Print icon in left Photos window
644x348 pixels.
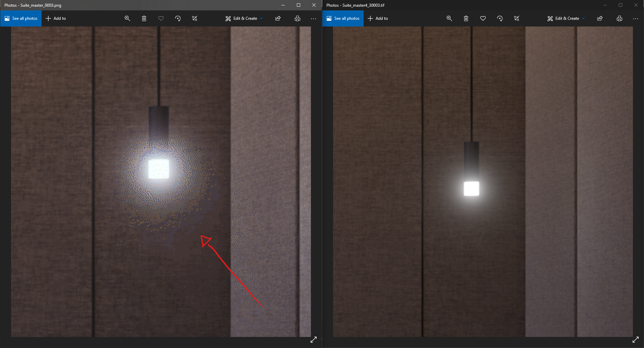click(297, 18)
